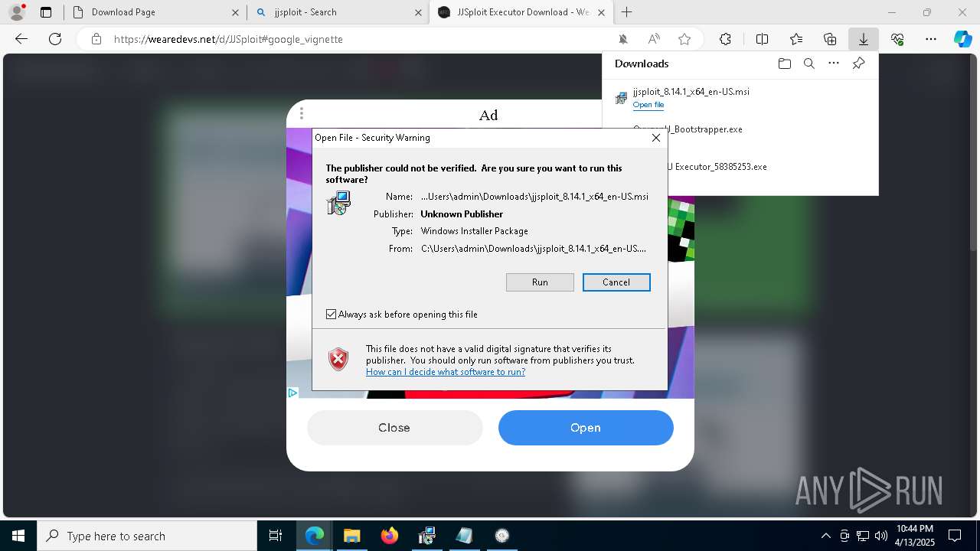The height and width of the screenshot is (551, 980).
Task: Close the JJSploit Executor Download tab
Action: pyautogui.click(x=601, y=12)
